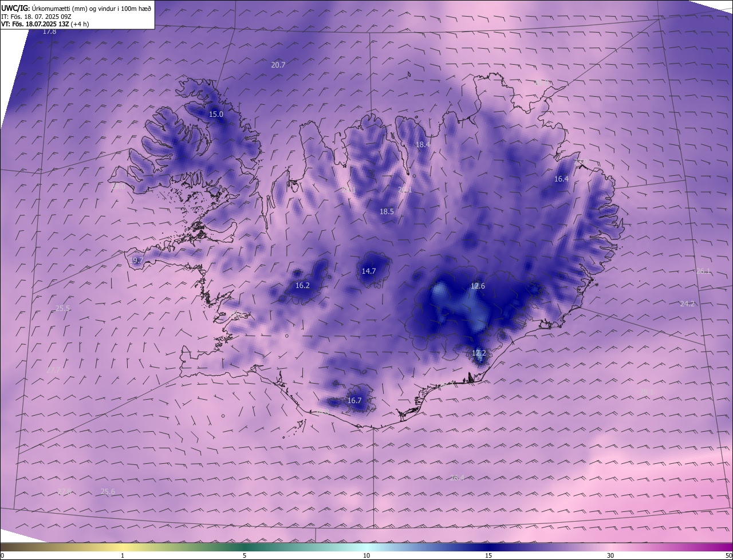Select the 14.7 value on the glacier
Screen dimensions: 733x560
coord(369,271)
